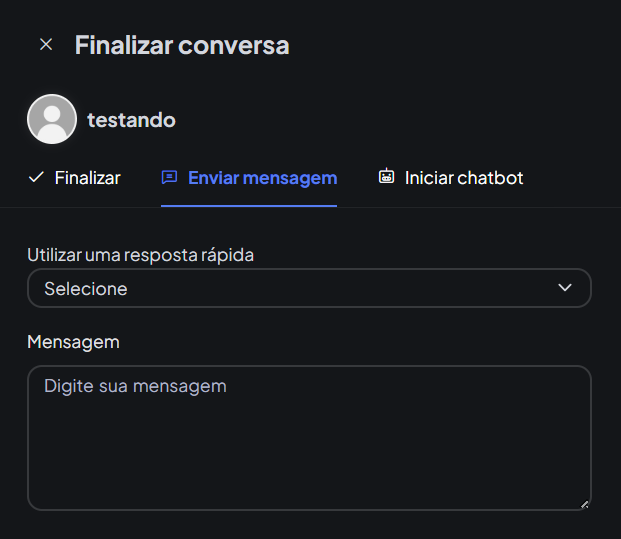
Task: Click the Utilizar uma resposta rápida label
Action: (x=140, y=255)
